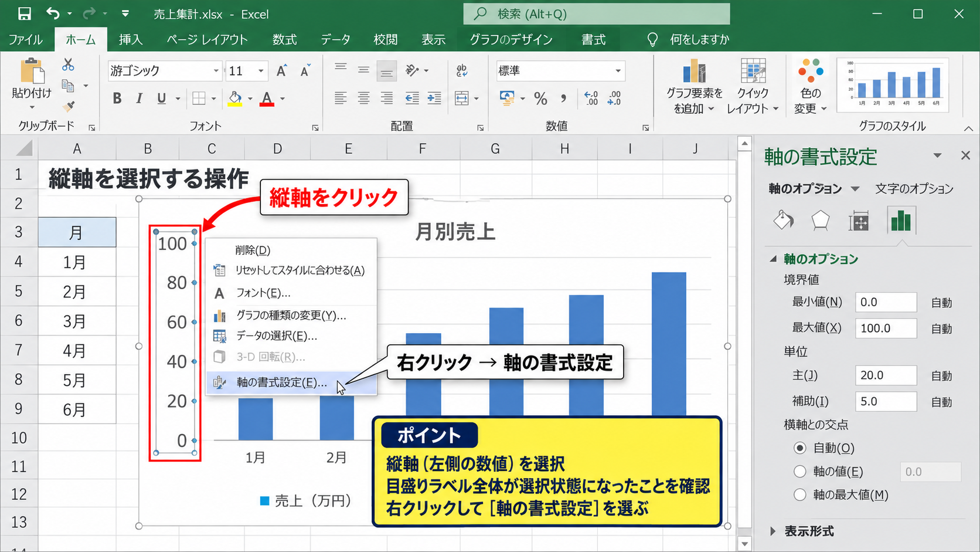
Task: Open the グラフのデザイン ribbon tab
Action: [511, 39]
